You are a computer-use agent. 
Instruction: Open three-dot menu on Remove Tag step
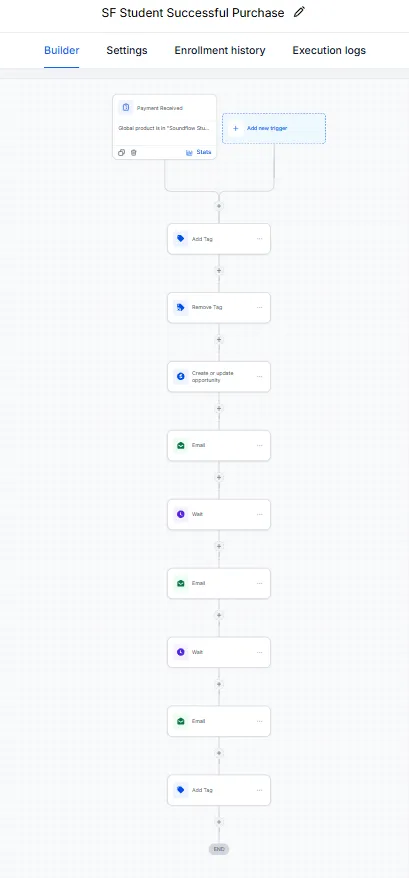(259, 307)
